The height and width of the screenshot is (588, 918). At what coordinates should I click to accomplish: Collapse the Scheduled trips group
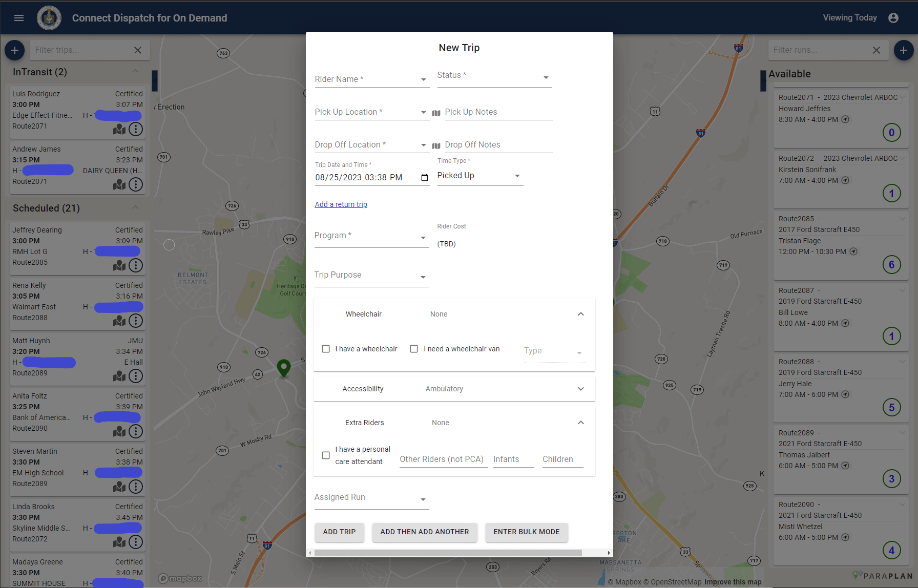tap(135, 207)
